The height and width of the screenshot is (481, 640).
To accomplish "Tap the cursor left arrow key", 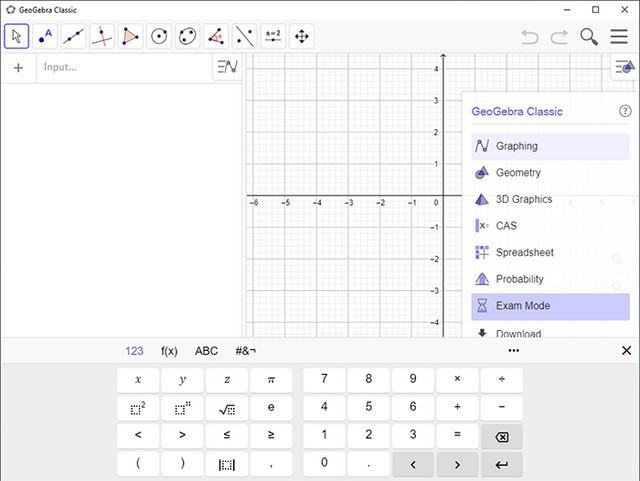I will click(413, 464).
